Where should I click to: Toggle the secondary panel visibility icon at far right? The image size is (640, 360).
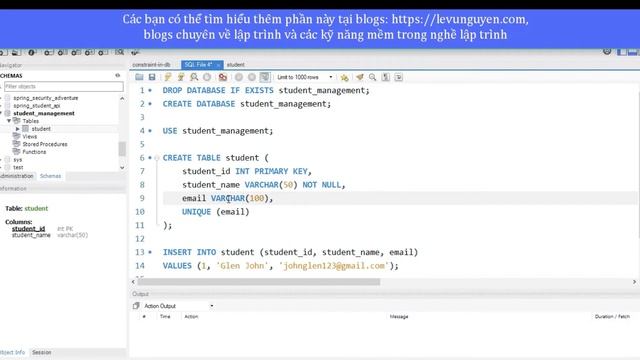(633, 52)
